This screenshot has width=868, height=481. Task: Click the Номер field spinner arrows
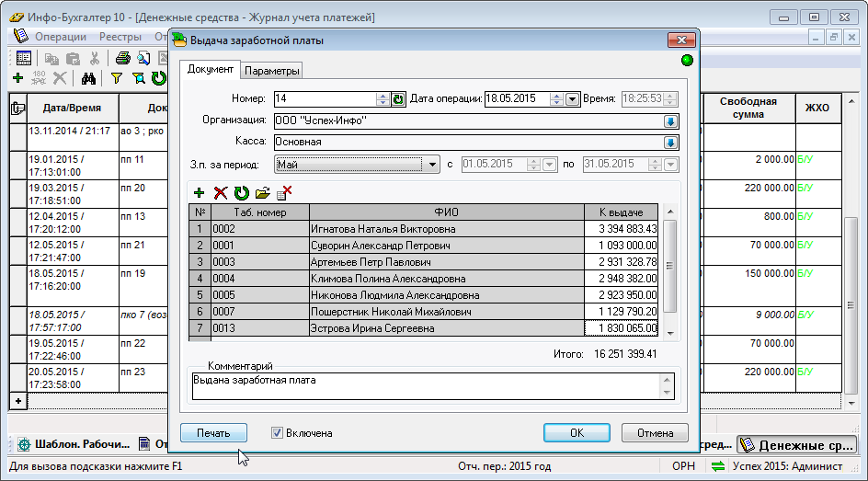[383, 99]
